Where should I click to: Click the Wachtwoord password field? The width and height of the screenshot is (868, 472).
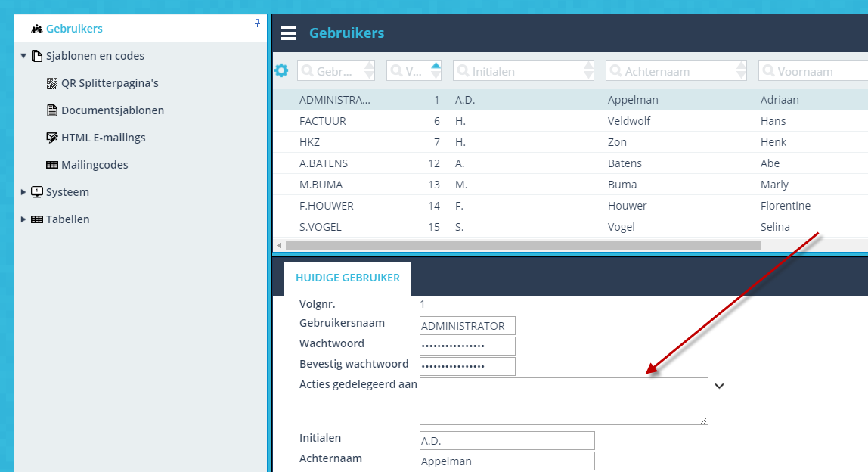pyautogui.click(x=467, y=346)
